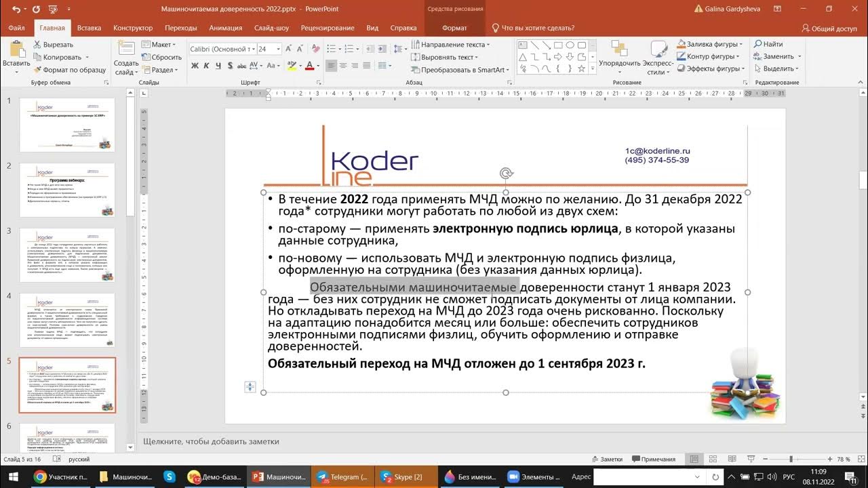This screenshot has width=868, height=488.
Task: Click Заметки notes button in status bar
Action: point(606,459)
